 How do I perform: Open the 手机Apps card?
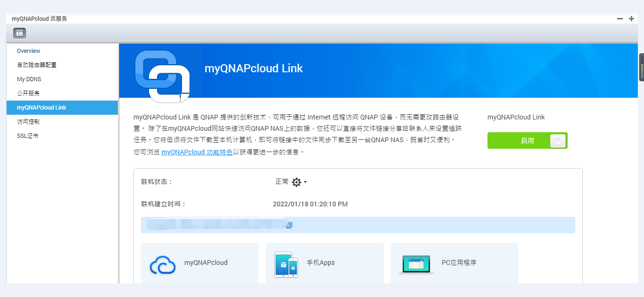325,263
